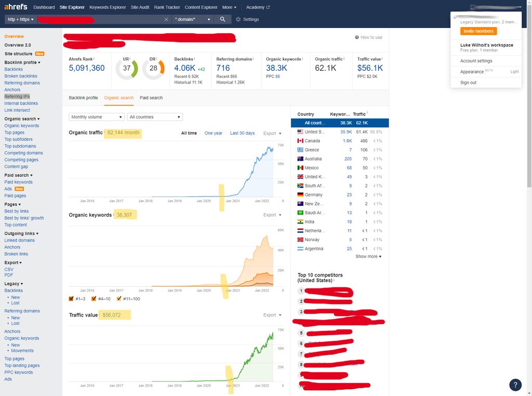The image size is (532, 396).
Task: Open the Traffic value Export dropdown
Action: [x=272, y=315]
